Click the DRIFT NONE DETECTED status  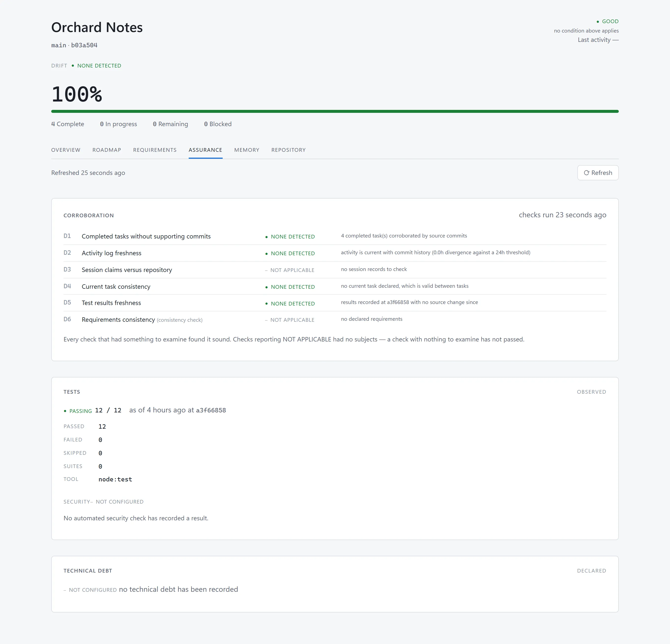86,66
